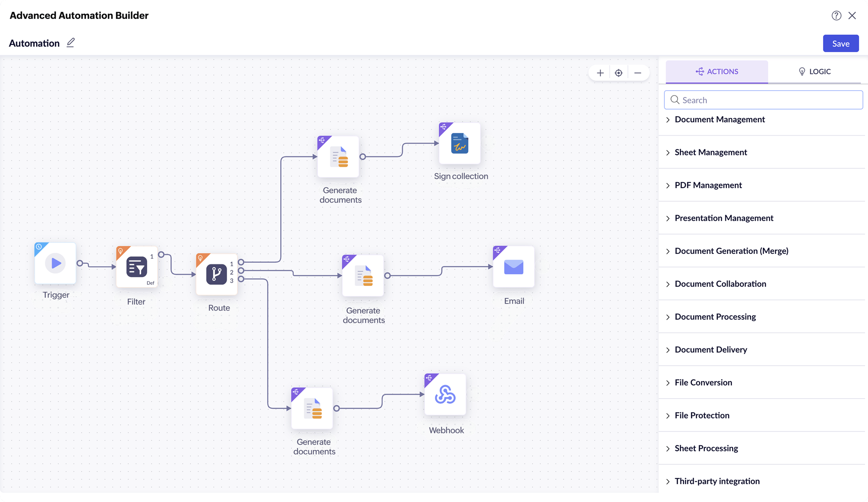The image size is (868, 502).
Task: Focus the actions Search field
Action: click(763, 100)
